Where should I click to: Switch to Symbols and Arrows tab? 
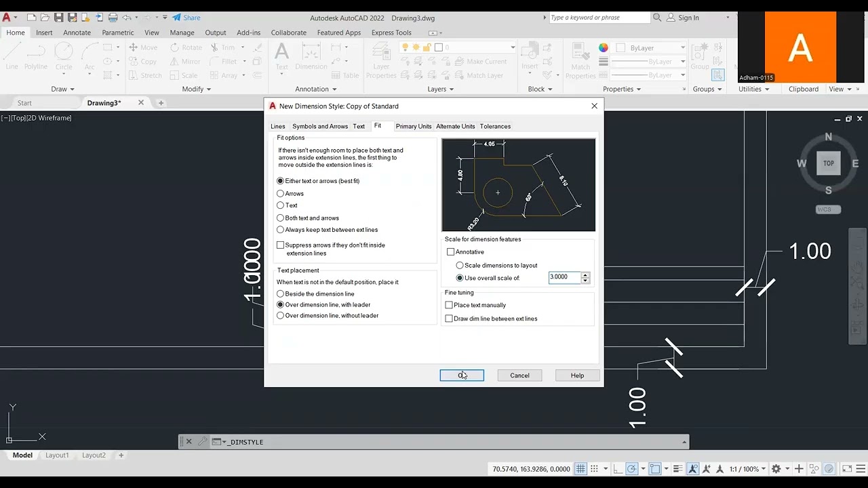pos(320,127)
